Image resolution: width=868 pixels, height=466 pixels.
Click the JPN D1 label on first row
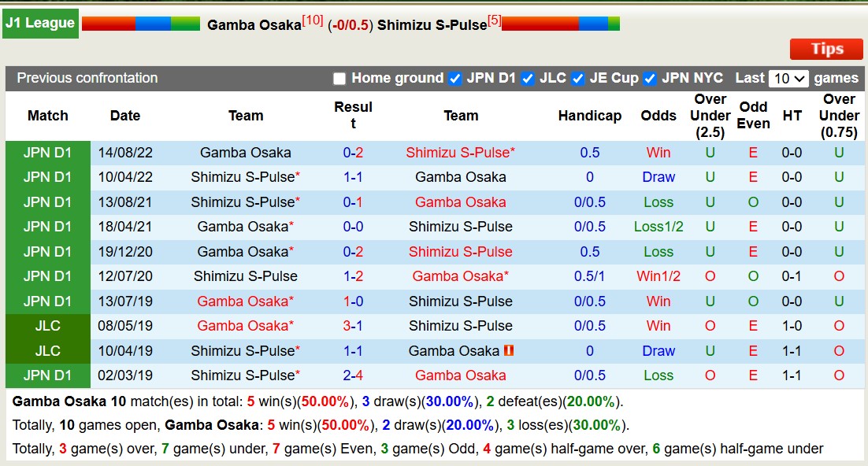[x=47, y=153]
